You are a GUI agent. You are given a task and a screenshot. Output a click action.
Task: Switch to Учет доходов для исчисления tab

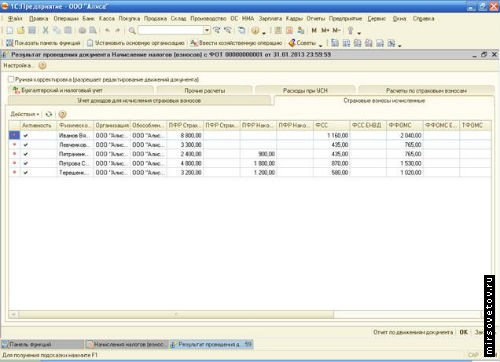click(139, 100)
